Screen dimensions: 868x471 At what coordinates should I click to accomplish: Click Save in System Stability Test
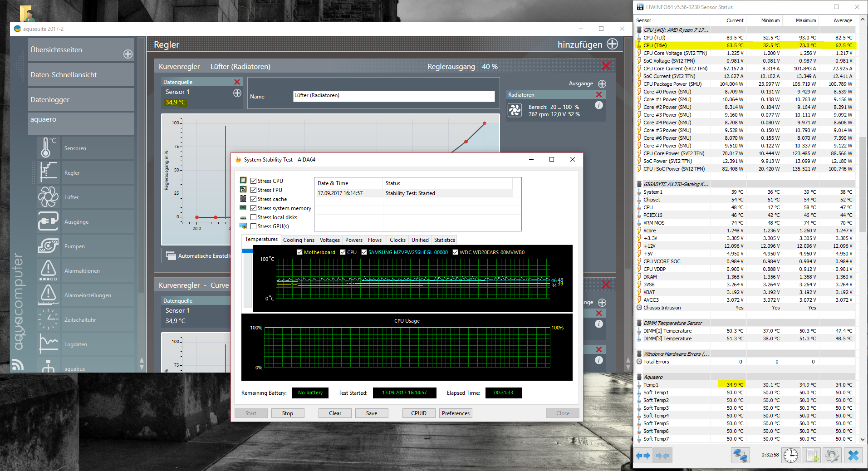(372, 413)
